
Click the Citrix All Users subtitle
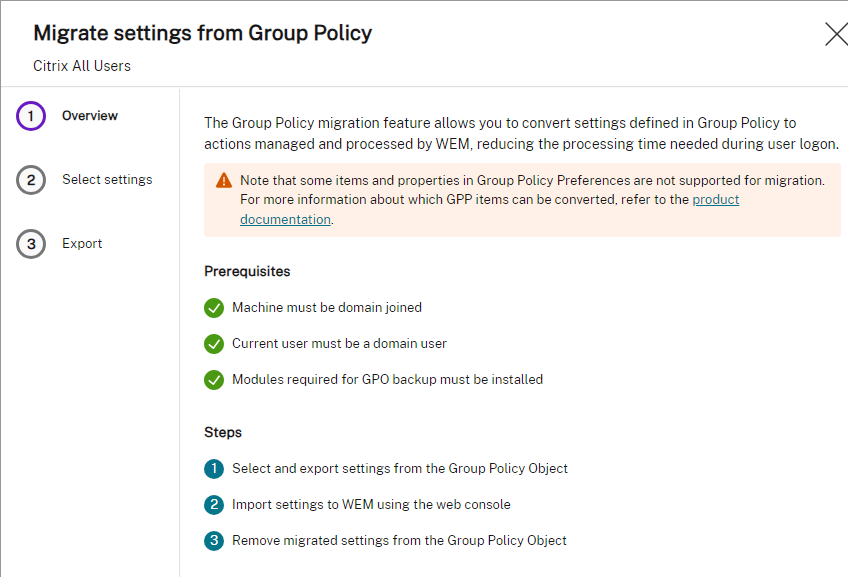point(82,66)
